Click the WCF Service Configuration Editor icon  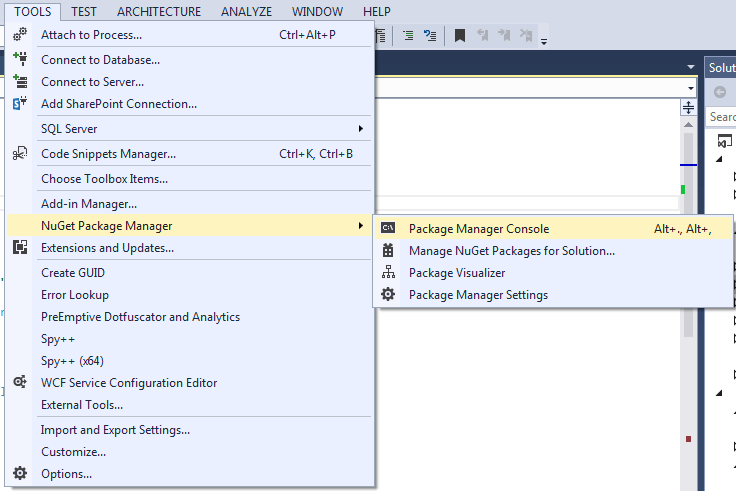pyautogui.click(x=20, y=382)
